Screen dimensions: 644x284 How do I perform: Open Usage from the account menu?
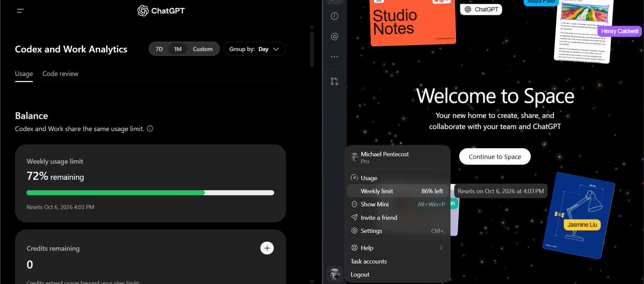tap(397, 178)
